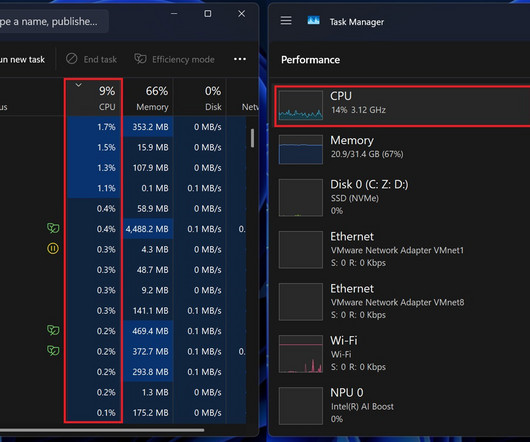The height and width of the screenshot is (442, 530).
Task: Select the Ethernet VMnet8 adapter
Action: tap(402, 301)
